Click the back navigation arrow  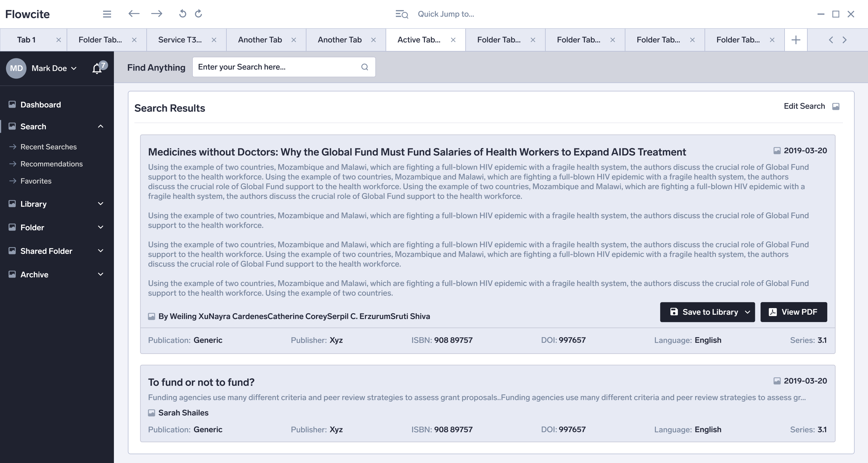[134, 13]
